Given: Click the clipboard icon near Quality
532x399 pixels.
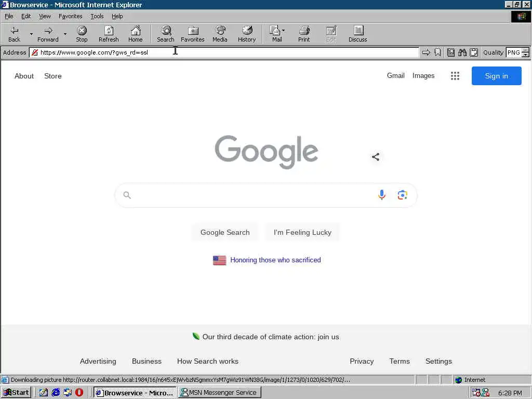Looking at the screenshot, I should click(x=474, y=52).
